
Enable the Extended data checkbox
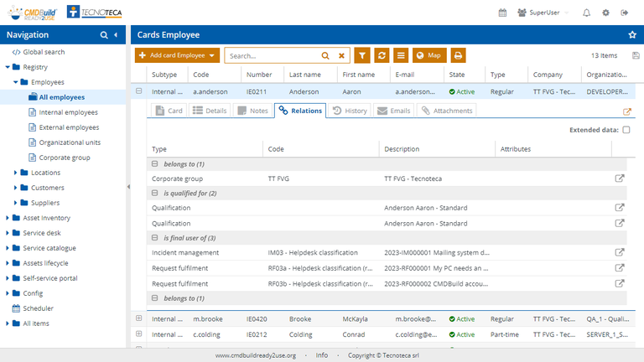[626, 130]
